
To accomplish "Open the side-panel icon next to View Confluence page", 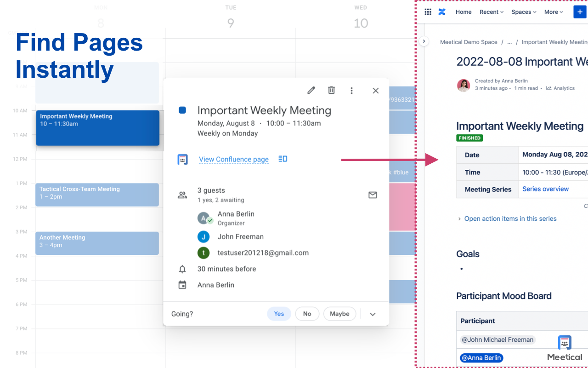I will tap(283, 159).
